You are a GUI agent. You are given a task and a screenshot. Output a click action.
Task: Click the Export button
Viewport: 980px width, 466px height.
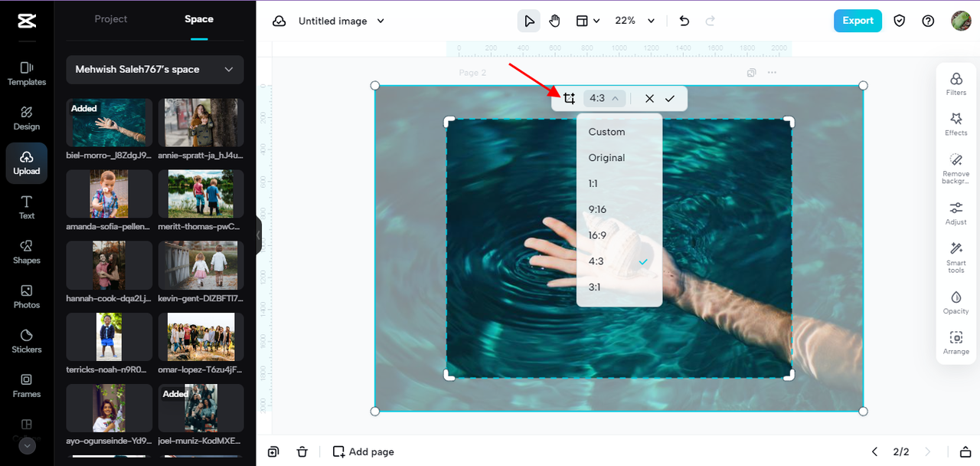857,21
